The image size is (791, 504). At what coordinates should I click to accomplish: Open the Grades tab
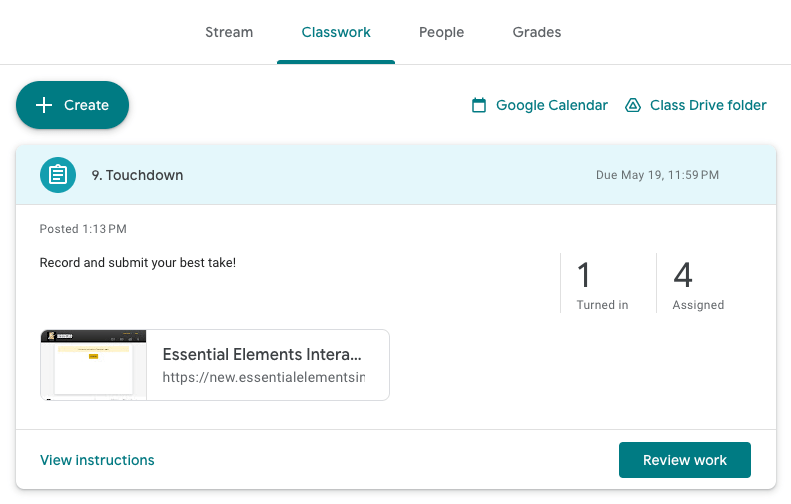pyautogui.click(x=537, y=32)
